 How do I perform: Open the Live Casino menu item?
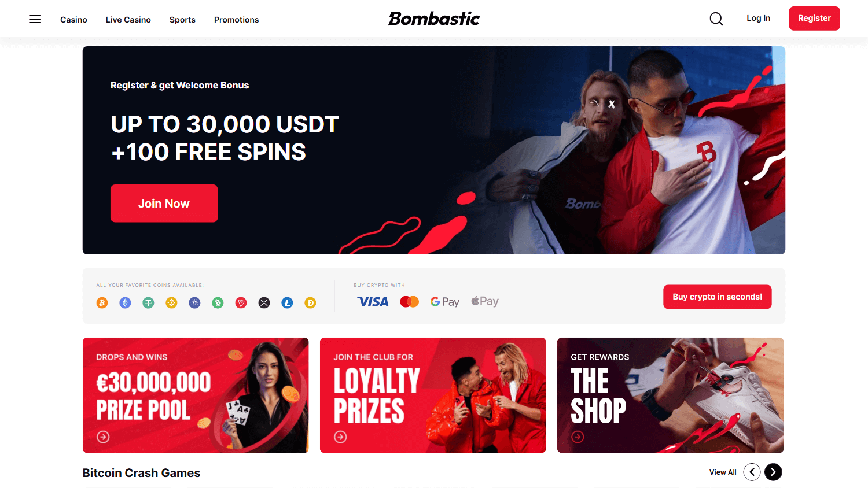click(x=128, y=20)
